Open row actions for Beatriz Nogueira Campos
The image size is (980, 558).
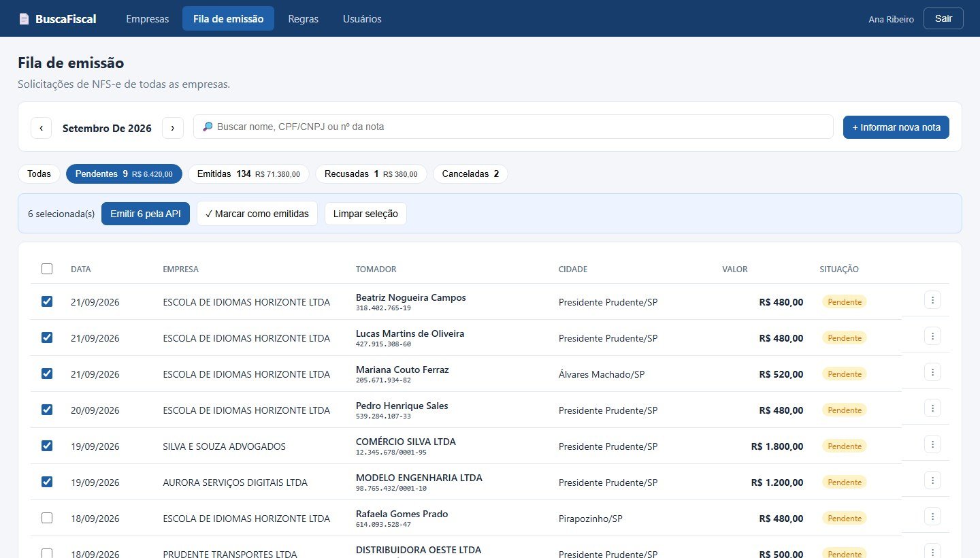932,299
